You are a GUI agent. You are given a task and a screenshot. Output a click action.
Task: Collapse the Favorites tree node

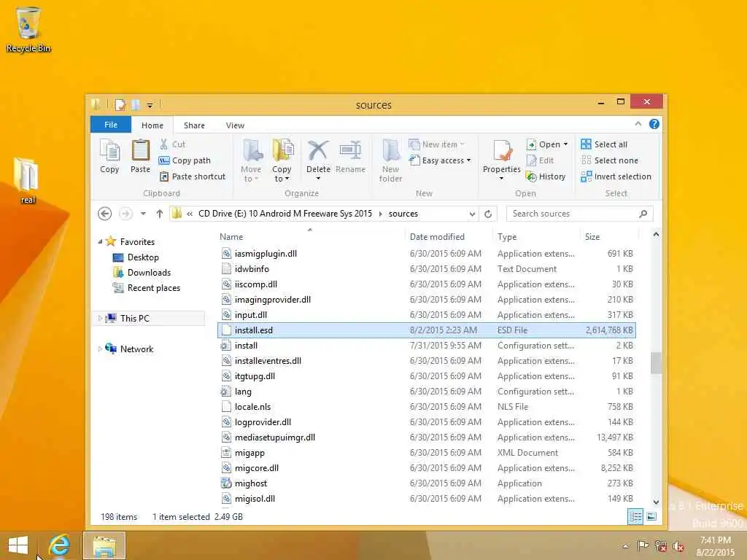coord(100,242)
